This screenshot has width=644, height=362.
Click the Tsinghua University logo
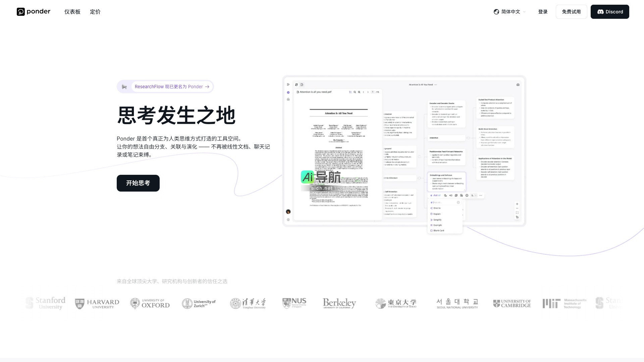click(x=248, y=303)
